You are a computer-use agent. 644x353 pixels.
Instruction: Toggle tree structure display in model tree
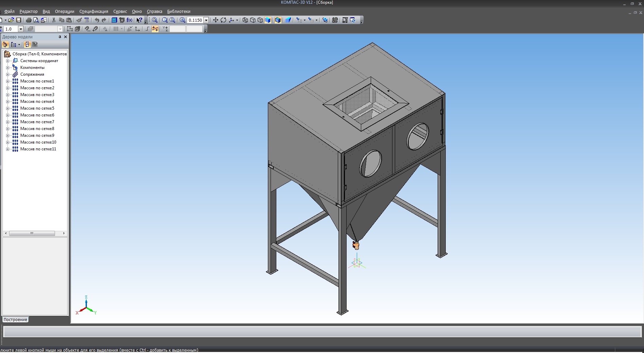click(x=5, y=44)
